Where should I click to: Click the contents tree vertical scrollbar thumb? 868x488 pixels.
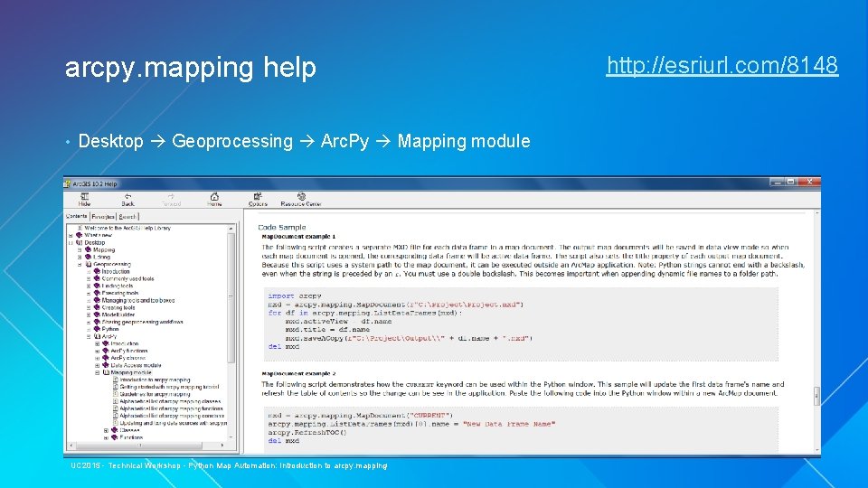point(231,297)
